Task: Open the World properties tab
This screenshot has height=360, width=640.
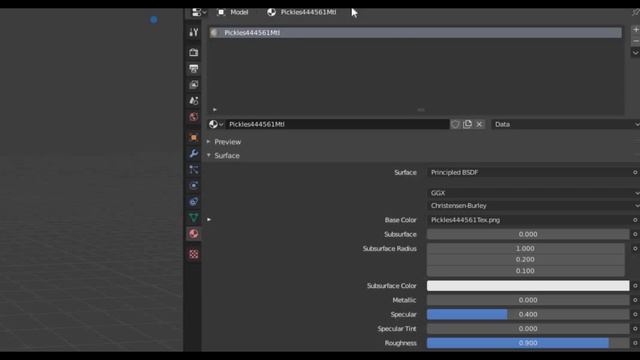Action: click(193, 117)
